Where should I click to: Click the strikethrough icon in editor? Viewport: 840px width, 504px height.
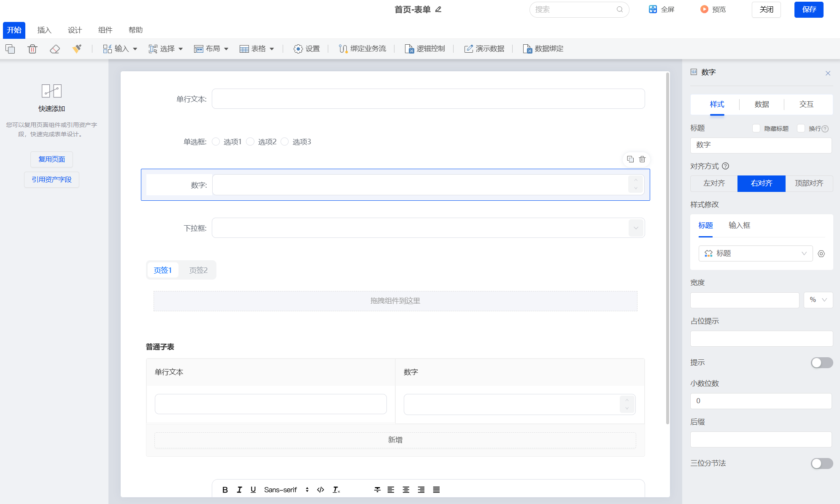point(377,490)
